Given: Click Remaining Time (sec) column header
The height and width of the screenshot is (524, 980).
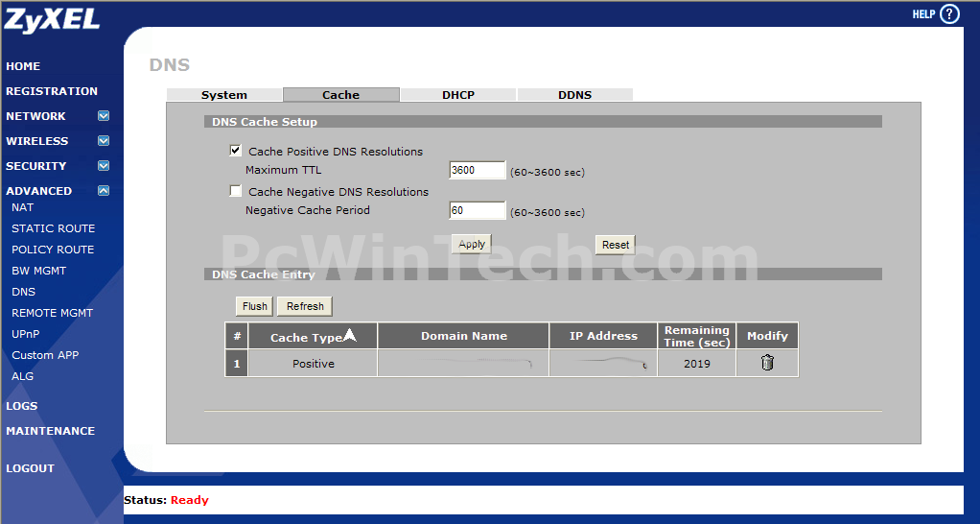Looking at the screenshot, I should [x=697, y=336].
